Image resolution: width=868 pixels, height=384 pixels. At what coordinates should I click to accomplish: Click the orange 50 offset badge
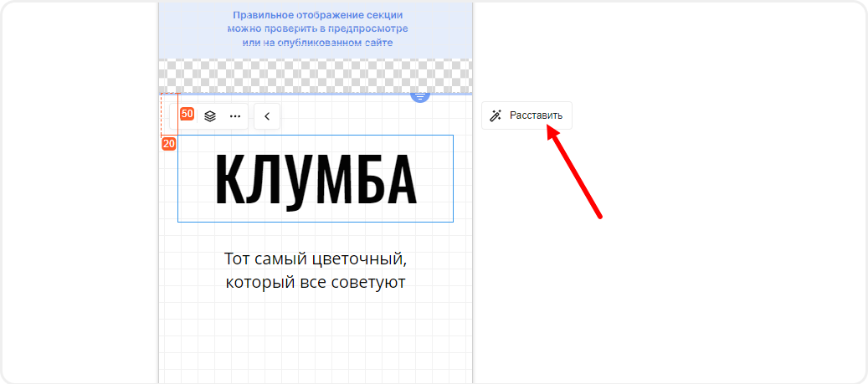(x=187, y=114)
